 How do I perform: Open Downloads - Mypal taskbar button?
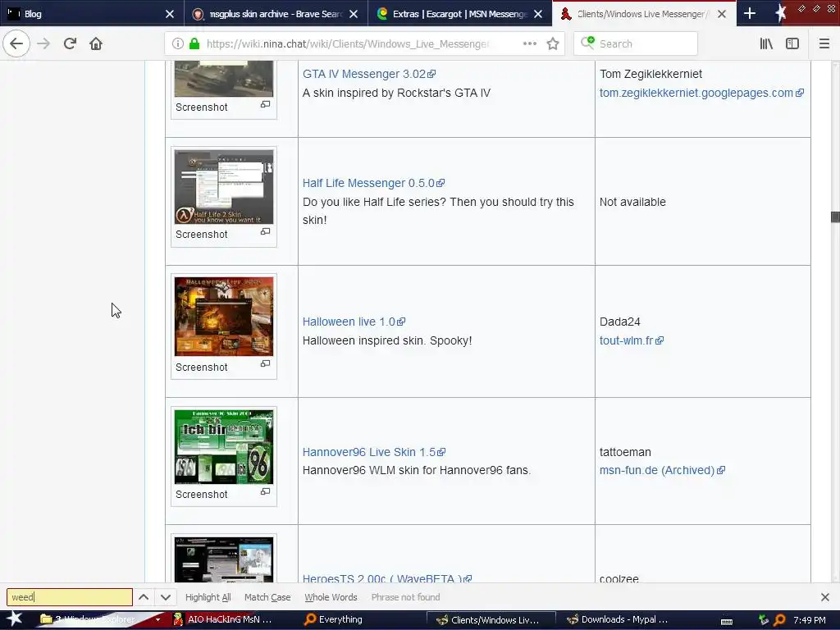617,620
